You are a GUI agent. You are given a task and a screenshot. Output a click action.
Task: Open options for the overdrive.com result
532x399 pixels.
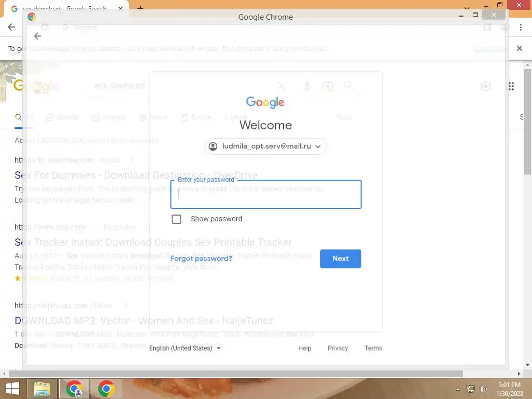(x=132, y=160)
